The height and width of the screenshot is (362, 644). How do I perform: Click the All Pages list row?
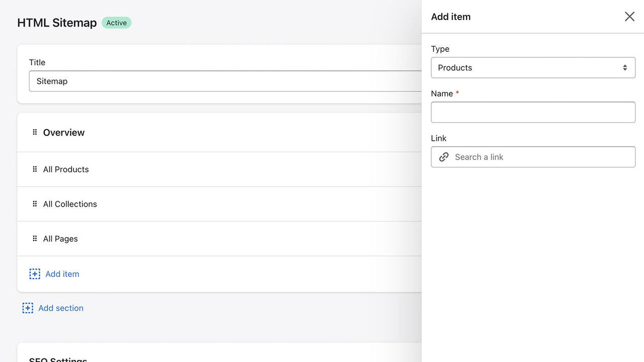[x=201, y=239]
